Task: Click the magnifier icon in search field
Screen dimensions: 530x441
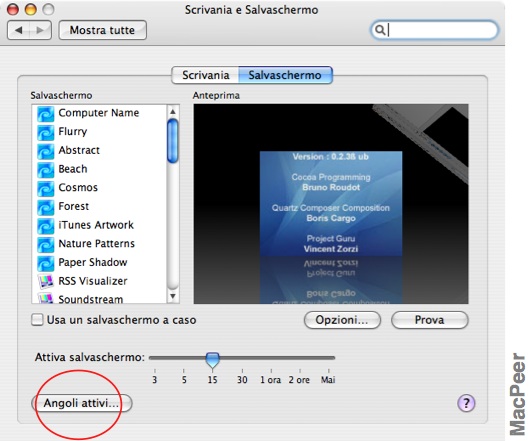Action: 380,30
